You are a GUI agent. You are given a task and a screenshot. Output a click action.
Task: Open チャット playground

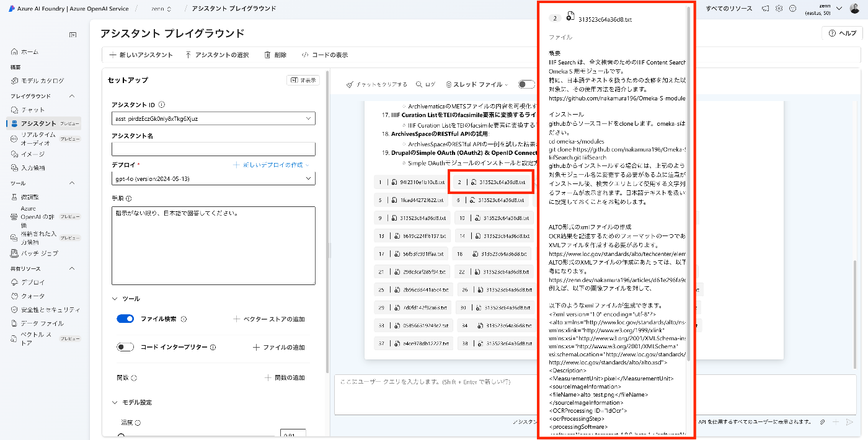pos(27,110)
